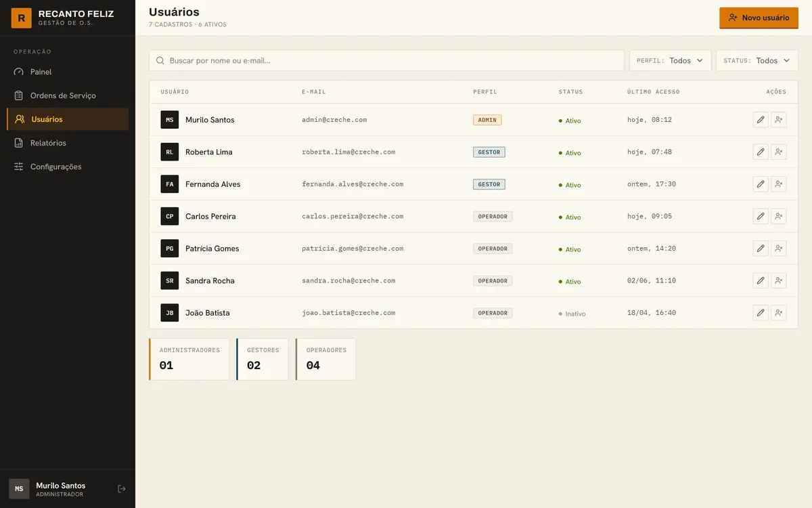Deactivate Murilo Santos via user-remove icon
812x508 pixels.
coord(779,120)
